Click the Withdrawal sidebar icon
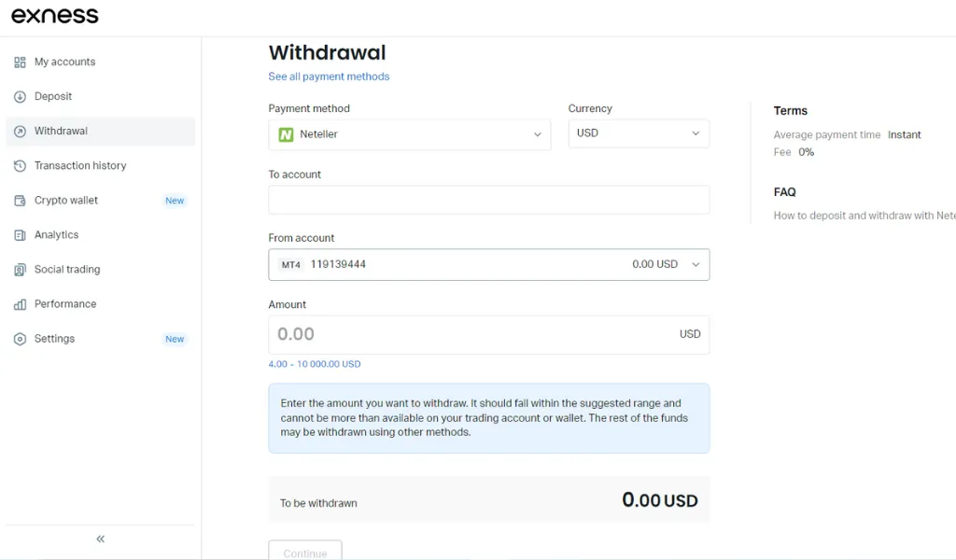The height and width of the screenshot is (560, 956). [20, 131]
